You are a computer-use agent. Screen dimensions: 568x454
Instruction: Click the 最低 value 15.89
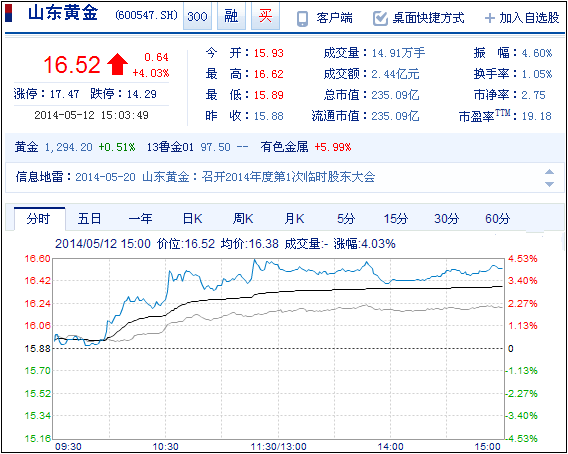click(x=268, y=95)
